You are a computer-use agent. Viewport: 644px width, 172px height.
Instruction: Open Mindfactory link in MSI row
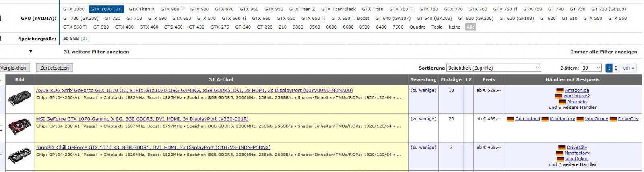(562, 119)
